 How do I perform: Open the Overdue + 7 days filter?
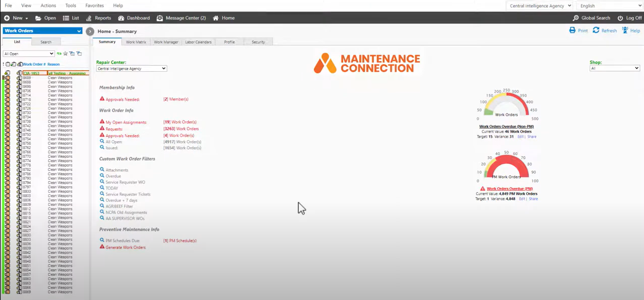click(121, 200)
